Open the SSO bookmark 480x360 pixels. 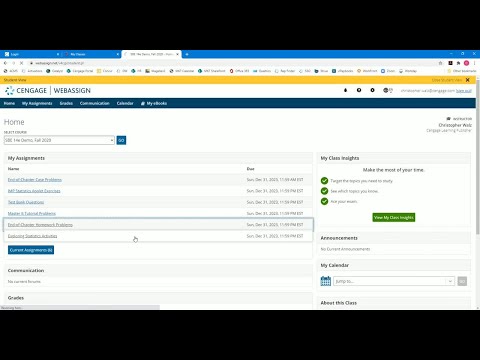coord(305,71)
